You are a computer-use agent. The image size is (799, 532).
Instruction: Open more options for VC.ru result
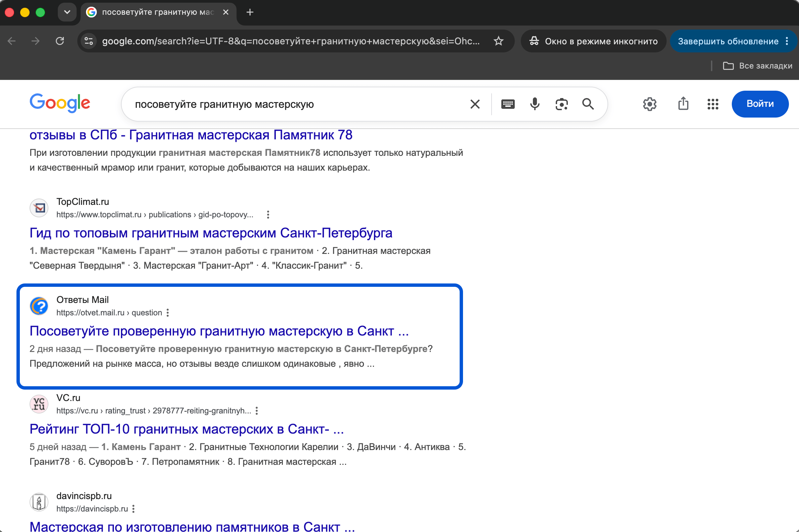(x=257, y=410)
